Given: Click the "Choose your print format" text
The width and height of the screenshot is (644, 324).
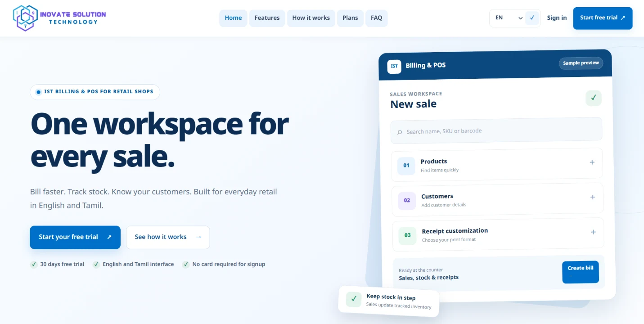Looking at the screenshot, I should [449, 240].
